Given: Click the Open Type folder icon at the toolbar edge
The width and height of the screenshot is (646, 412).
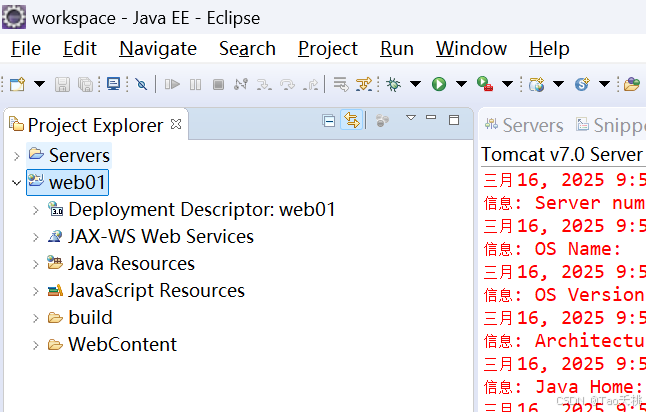Looking at the screenshot, I should (x=632, y=84).
